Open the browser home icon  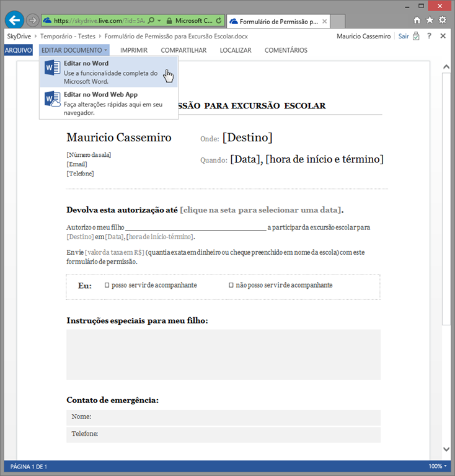(x=417, y=20)
